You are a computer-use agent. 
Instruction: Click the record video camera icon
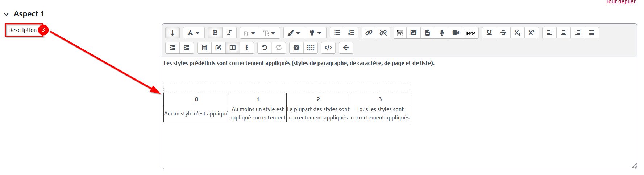coord(456,33)
